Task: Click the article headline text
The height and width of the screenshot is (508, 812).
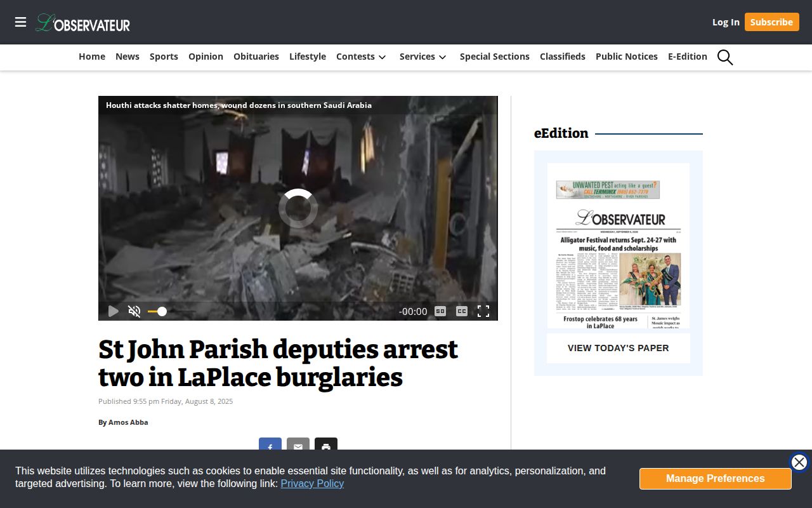Action: [278, 363]
